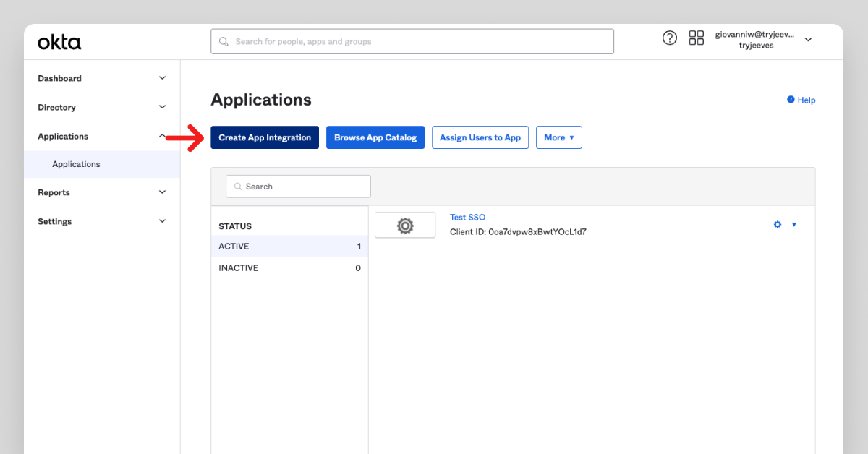The width and height of the screenshot is (868, 454).
Task: Collapse the Applications sidebar section
Action: pos(162,136)
